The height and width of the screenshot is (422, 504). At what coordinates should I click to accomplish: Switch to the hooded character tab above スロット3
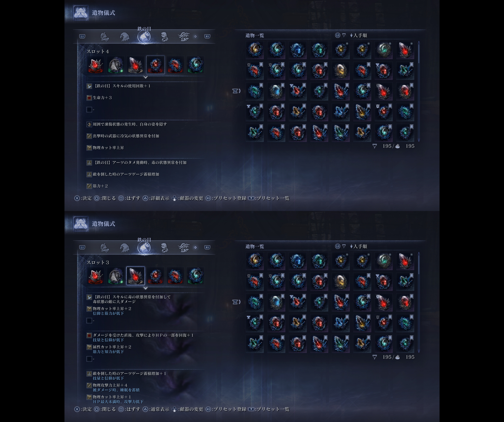pyautogui.click(x=164, y=248)
